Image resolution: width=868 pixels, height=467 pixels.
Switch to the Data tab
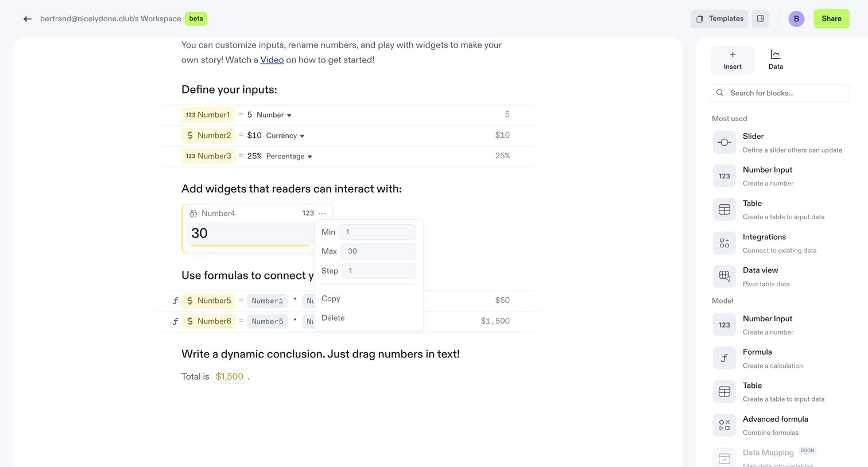[x=776, y=60]
